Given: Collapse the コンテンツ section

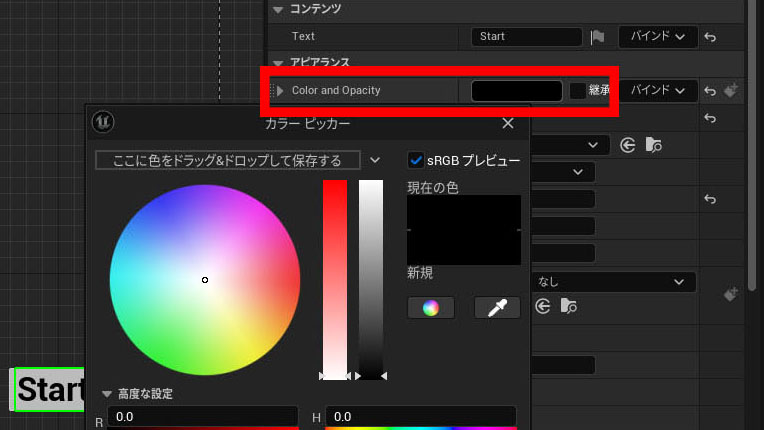Looking at the screenshot, I should [278, 9].
